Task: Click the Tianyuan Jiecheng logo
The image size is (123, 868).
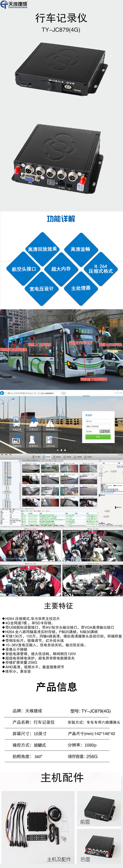Action: (14, 4)
